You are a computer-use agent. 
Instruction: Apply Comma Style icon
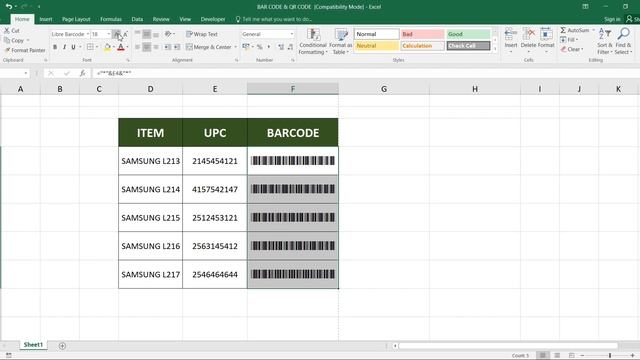click(269, 47)
